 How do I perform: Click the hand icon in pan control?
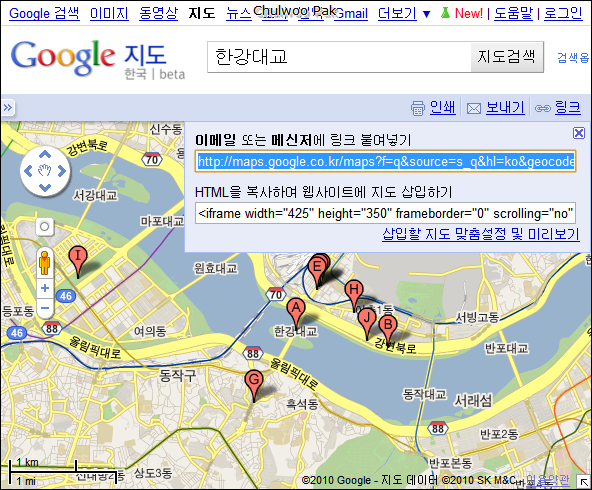point(45,171)
